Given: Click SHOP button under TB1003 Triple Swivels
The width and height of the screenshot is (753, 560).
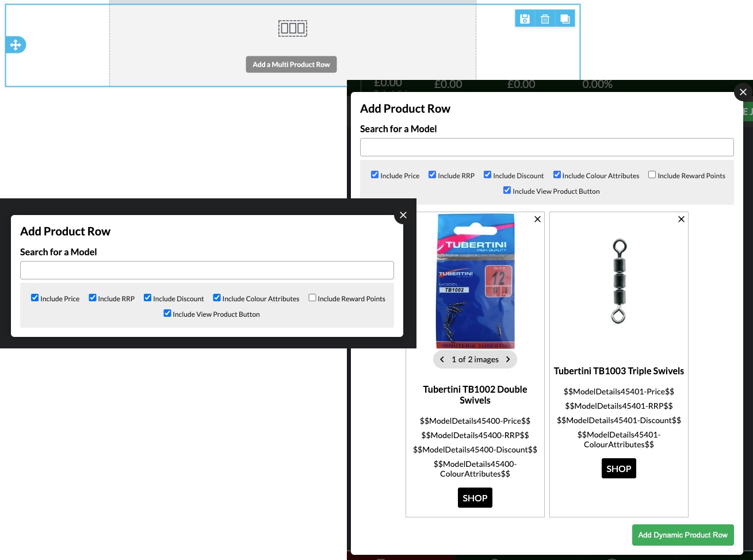Looking at the screenshot, I should click(x=619, y=469).
